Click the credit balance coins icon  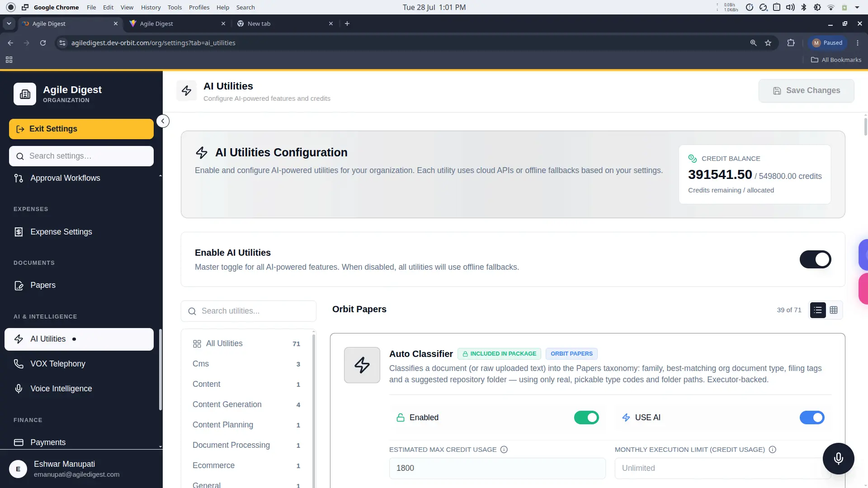point(692,159)
